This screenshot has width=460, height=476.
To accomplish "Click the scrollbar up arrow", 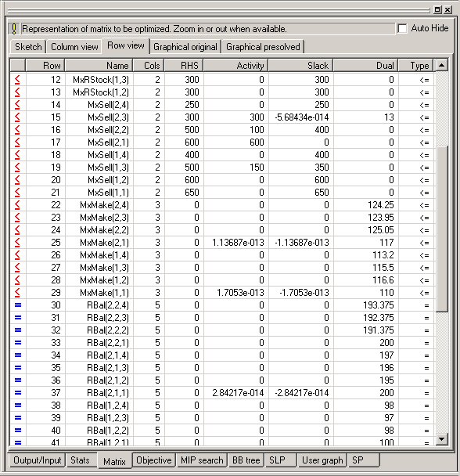I will [441, 65].
